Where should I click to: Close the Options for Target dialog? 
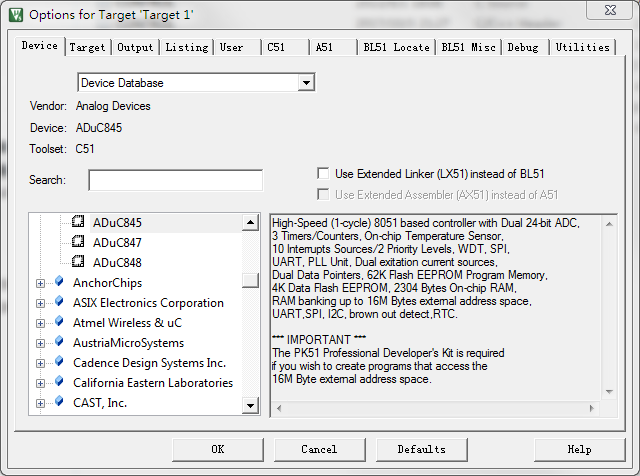[610, 10]
